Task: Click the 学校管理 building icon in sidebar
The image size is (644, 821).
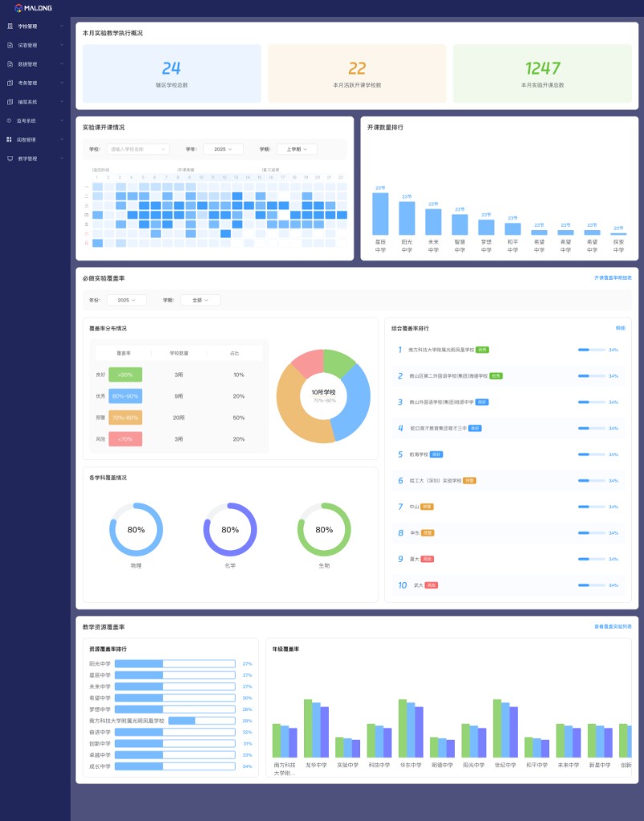Action: click(x=10, y=26)
